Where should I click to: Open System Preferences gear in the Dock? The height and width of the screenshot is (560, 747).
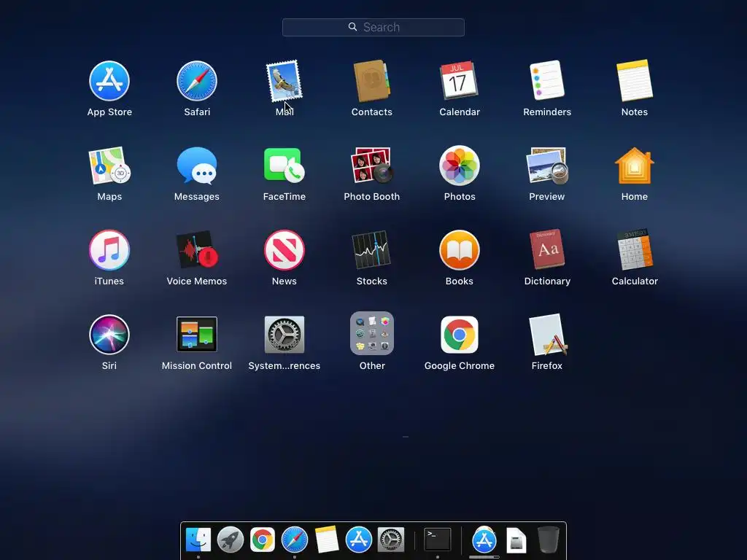pyautogui.click(x=391, y=540)
